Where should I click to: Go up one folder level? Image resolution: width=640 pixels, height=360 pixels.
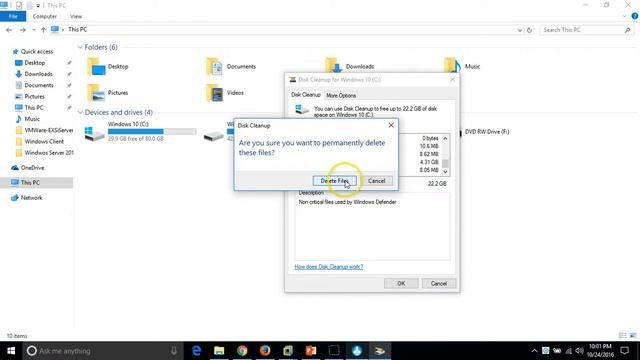43,30
